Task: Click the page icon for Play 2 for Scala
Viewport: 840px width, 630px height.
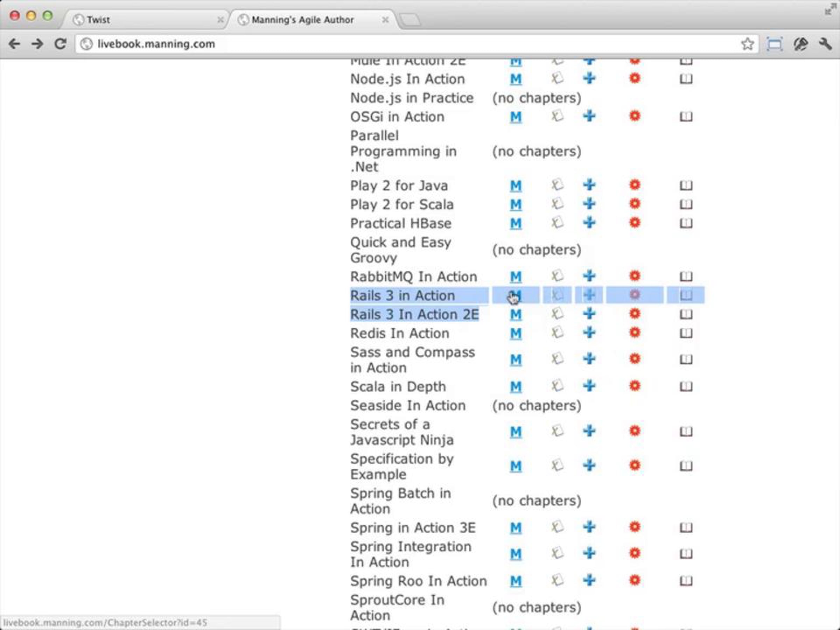Action: click(x=557, y=204)
